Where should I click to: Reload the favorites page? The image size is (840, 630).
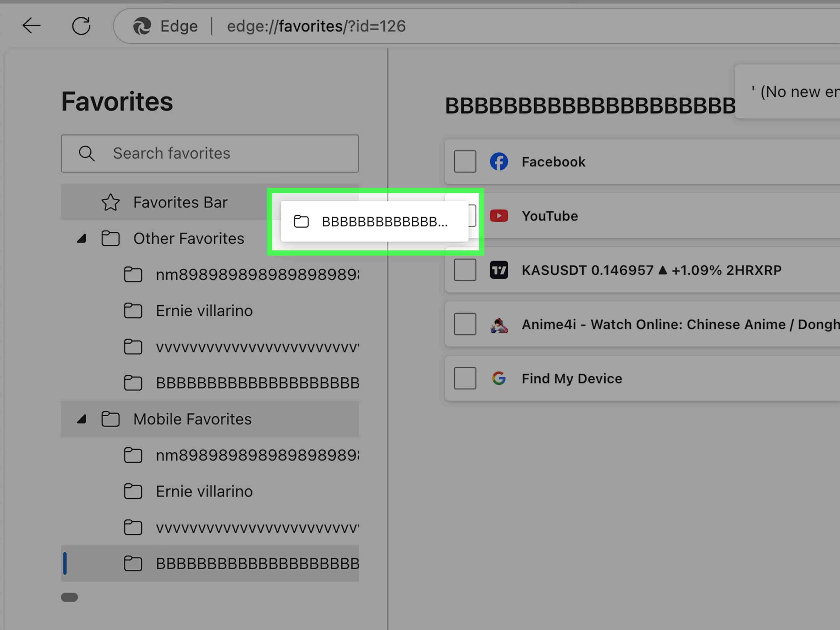81,26
